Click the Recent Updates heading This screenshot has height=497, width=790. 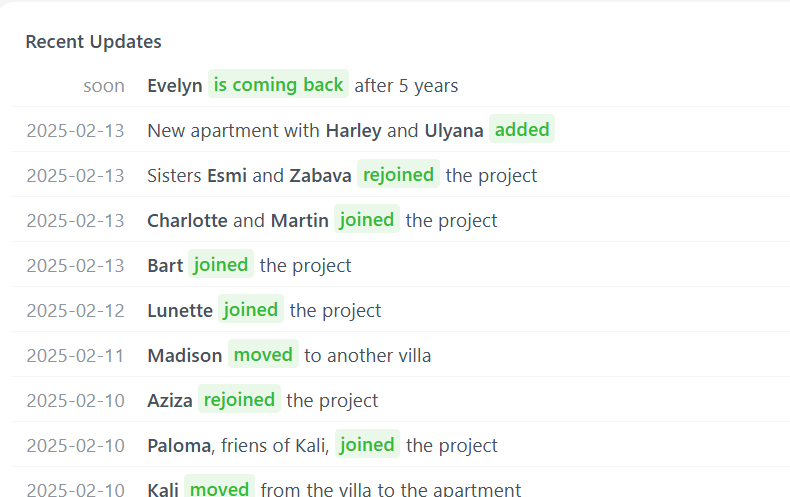click(x=94, y=42)
